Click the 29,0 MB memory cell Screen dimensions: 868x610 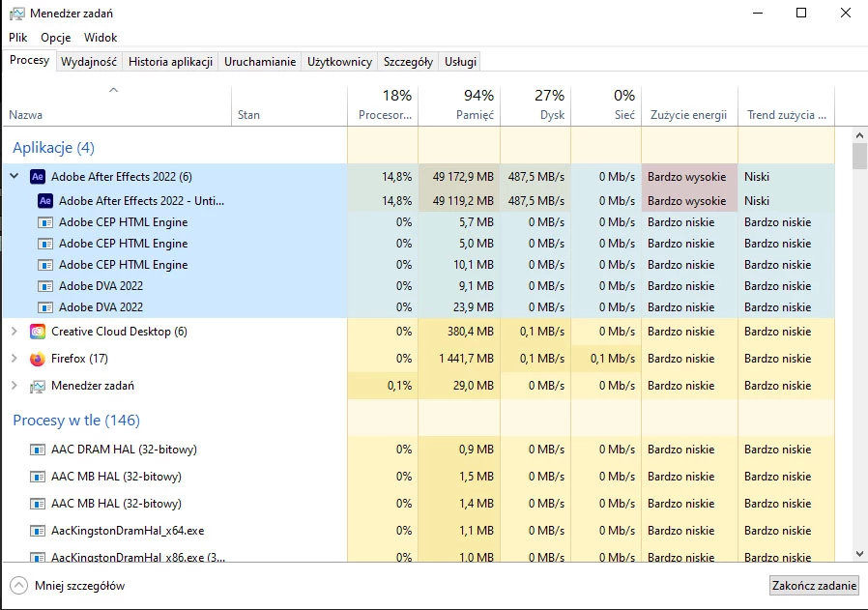pyautogui.click(x=459, y=386)
